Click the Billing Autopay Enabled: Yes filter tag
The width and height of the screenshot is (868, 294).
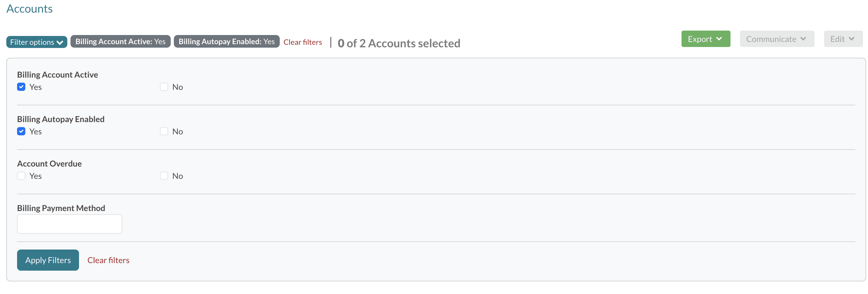226,41
